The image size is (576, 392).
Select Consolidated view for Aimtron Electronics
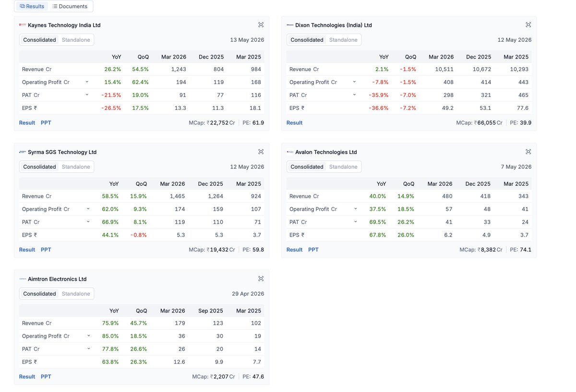point(39,294)
